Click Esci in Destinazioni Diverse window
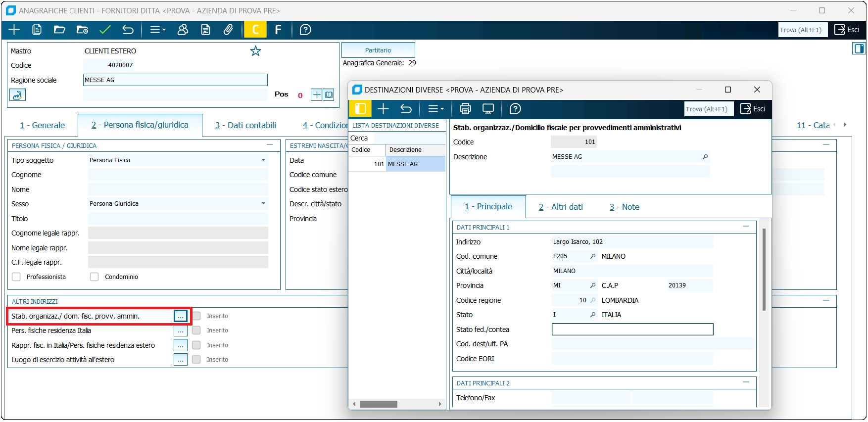Image resolution: width=868 pixels, height=422 pixels. [753, 109]
